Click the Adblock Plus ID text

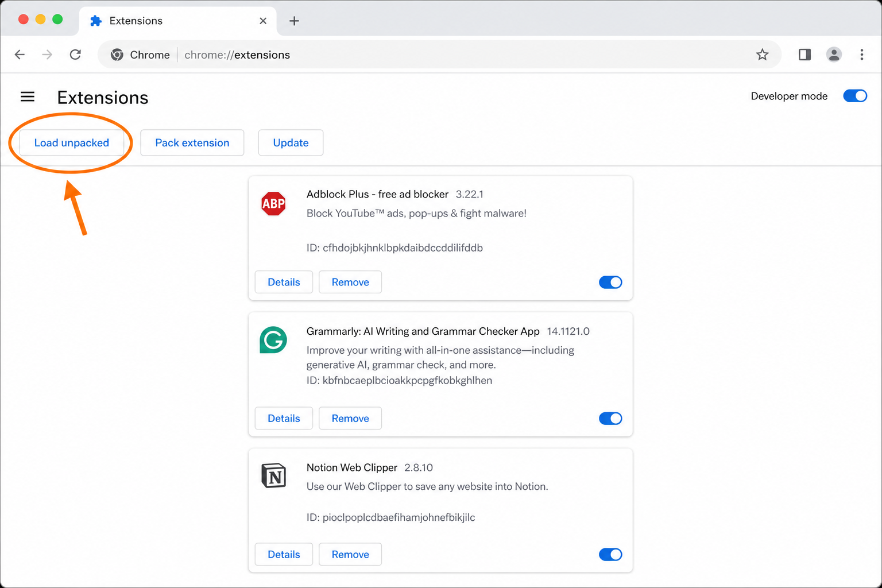(x=394, y=247)
